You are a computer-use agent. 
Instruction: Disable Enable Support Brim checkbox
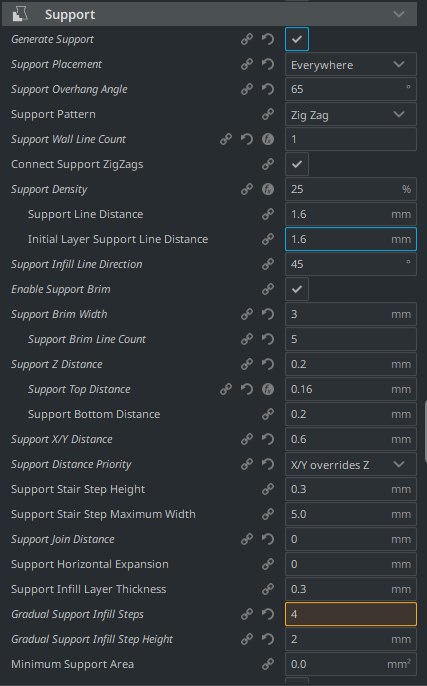point(297,289)
